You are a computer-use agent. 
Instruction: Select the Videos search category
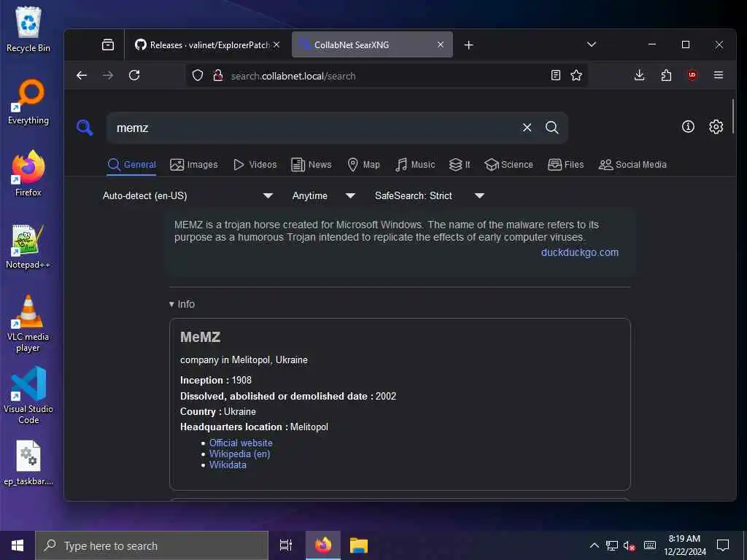pos(255,165)
